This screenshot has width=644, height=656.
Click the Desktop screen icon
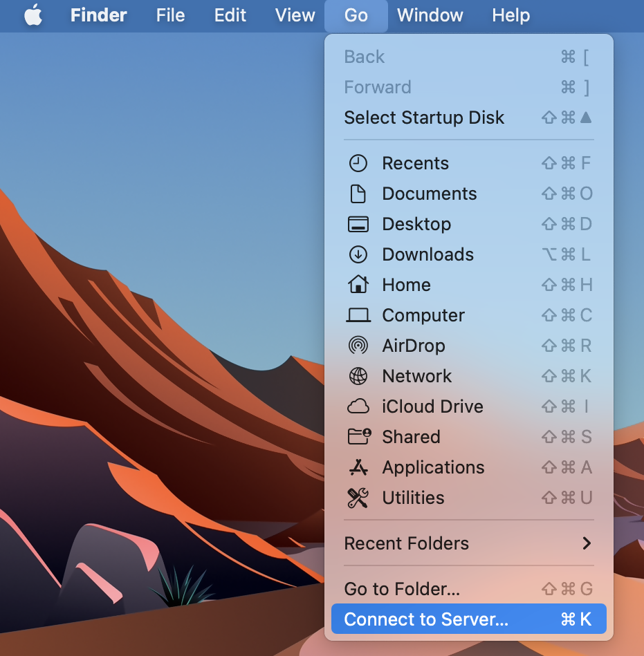click(358, 224)
